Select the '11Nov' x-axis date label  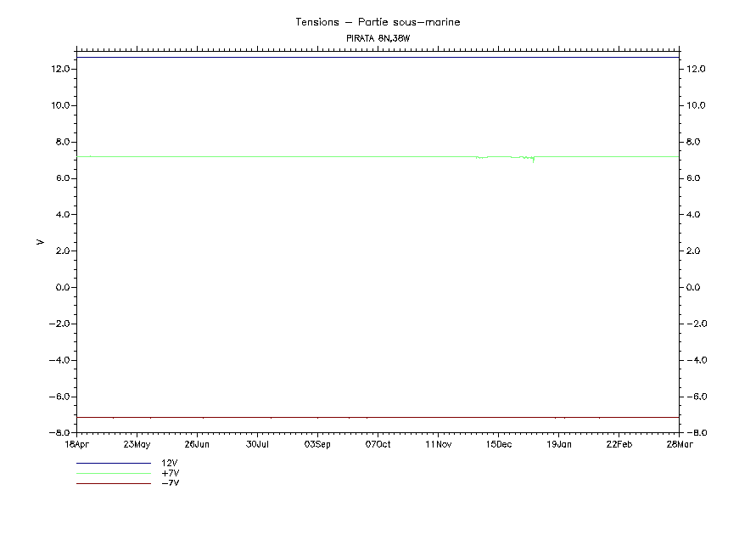438,444
